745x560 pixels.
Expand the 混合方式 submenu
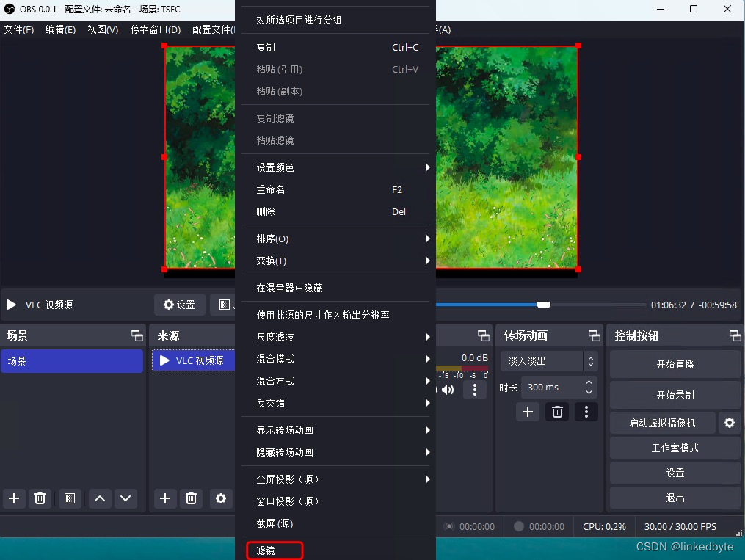[x=335, y=381]
